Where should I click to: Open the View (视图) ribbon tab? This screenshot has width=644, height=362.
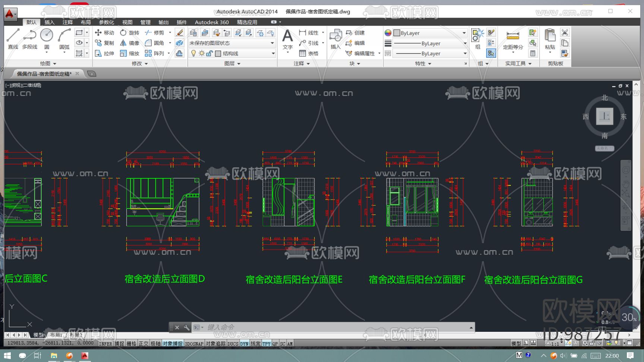(127, 22)
